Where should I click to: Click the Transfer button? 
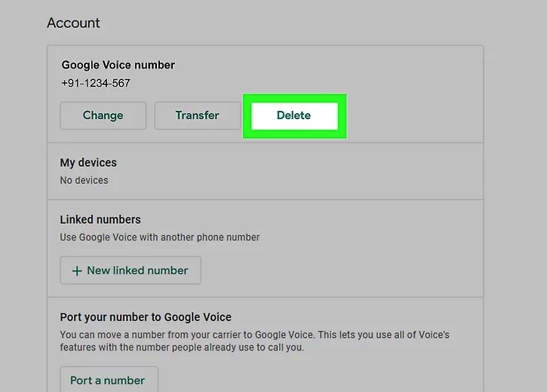click(x=197, y=115)
